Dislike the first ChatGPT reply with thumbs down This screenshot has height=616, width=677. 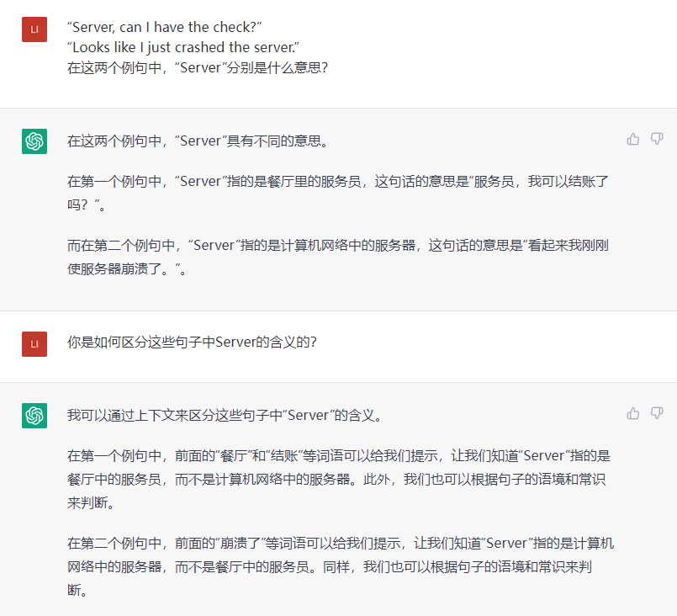[x=657, y=139]
